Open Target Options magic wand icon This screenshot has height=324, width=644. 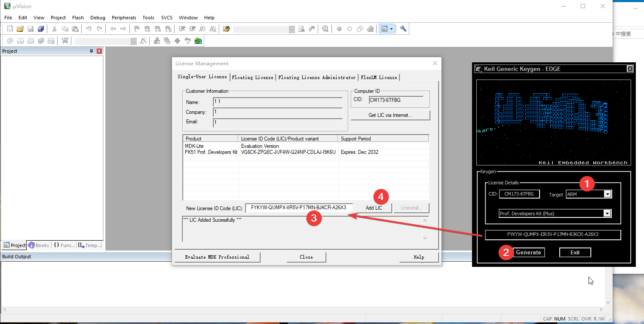144,41
